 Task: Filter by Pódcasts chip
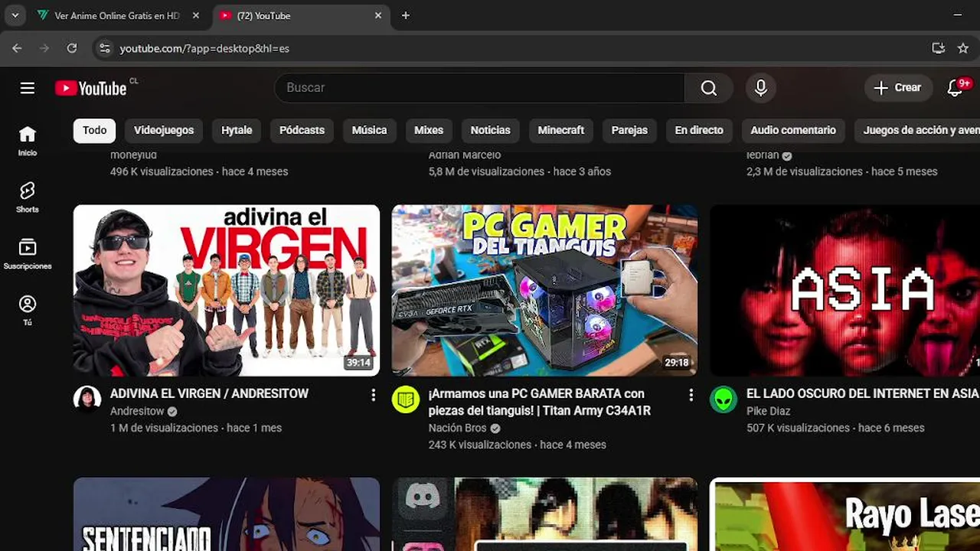[302, 130]
